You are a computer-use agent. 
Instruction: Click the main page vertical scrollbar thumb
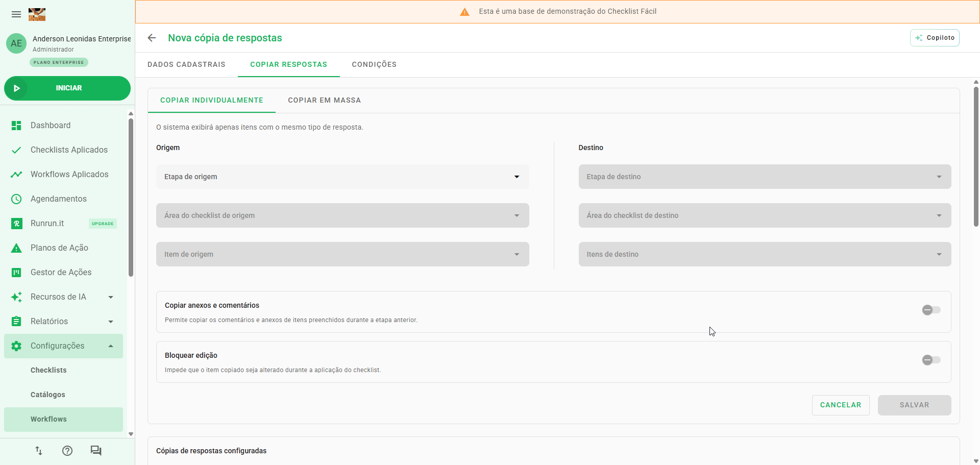coord(976,156)
